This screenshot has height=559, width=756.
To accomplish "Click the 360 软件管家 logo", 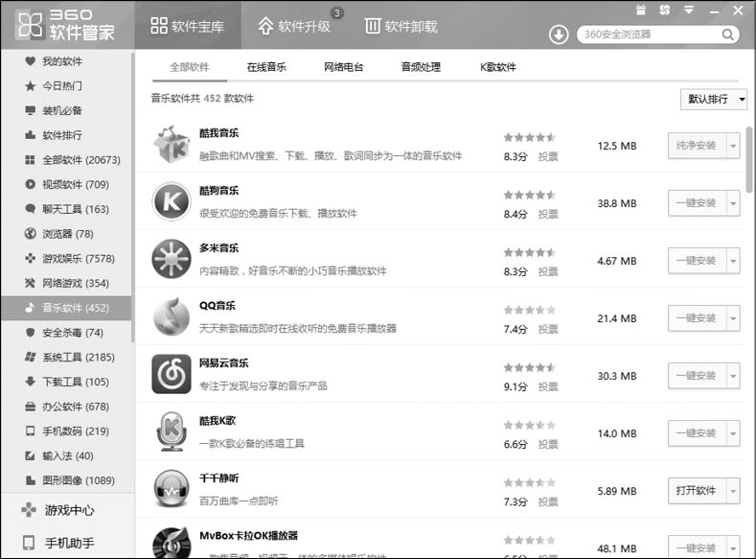I will (x=66, y=25).
